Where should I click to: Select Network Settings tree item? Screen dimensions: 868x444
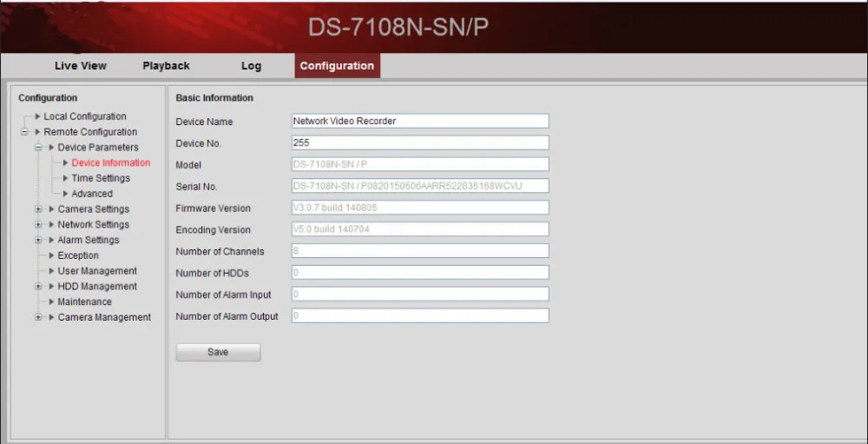tap(94, 224)
